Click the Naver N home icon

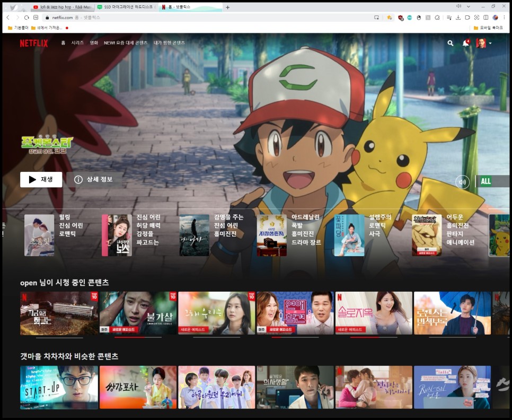(x=36, y=17)
